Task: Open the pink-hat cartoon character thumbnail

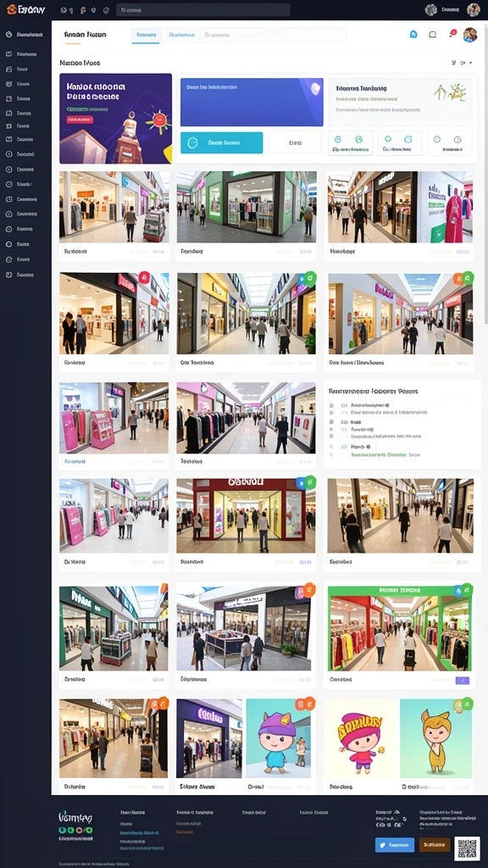Action: (361, 738)
